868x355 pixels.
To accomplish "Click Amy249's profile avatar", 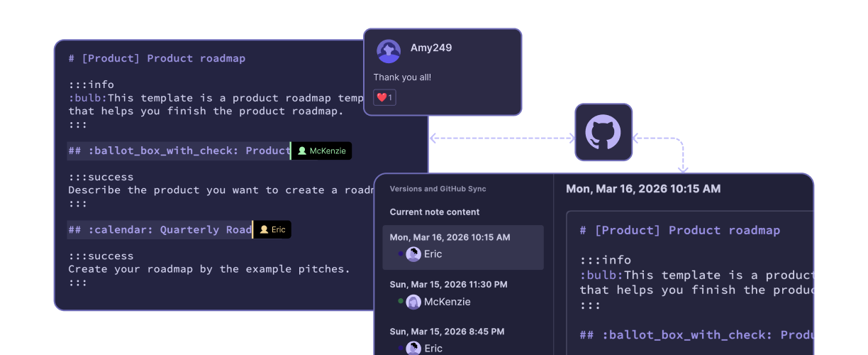I will click(x=389, y=51).
